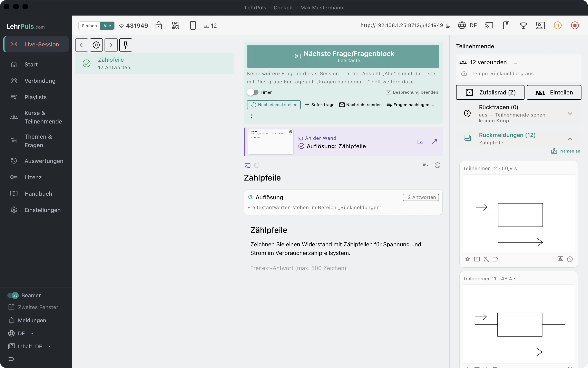Click the pin icon button above the question list
The image size is (588, 368).
point(126,45)
